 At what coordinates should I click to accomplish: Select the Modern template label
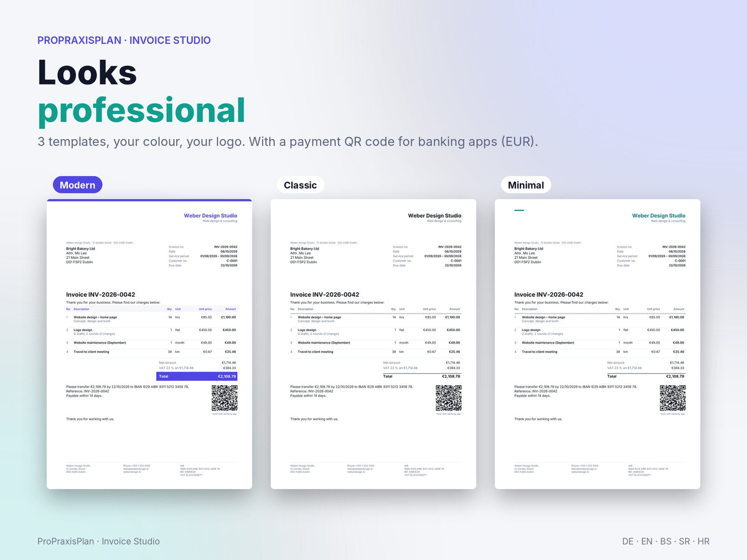(x=77, y=185)
